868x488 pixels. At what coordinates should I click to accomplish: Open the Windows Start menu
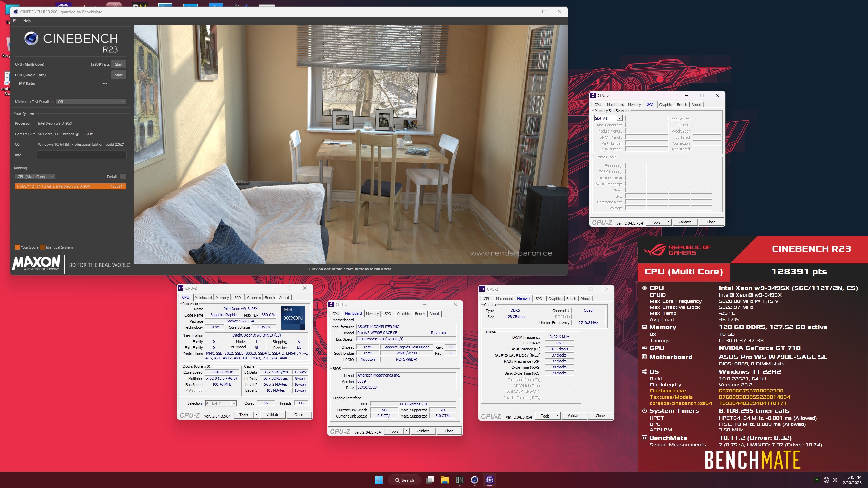pos(379,480)
